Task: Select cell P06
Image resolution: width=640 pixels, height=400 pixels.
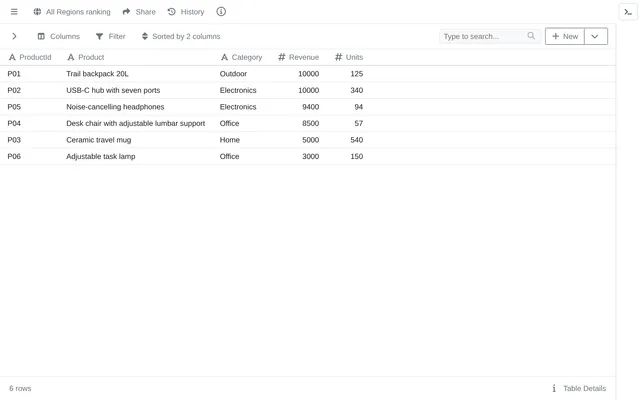Action: click(x=14, y=156)
